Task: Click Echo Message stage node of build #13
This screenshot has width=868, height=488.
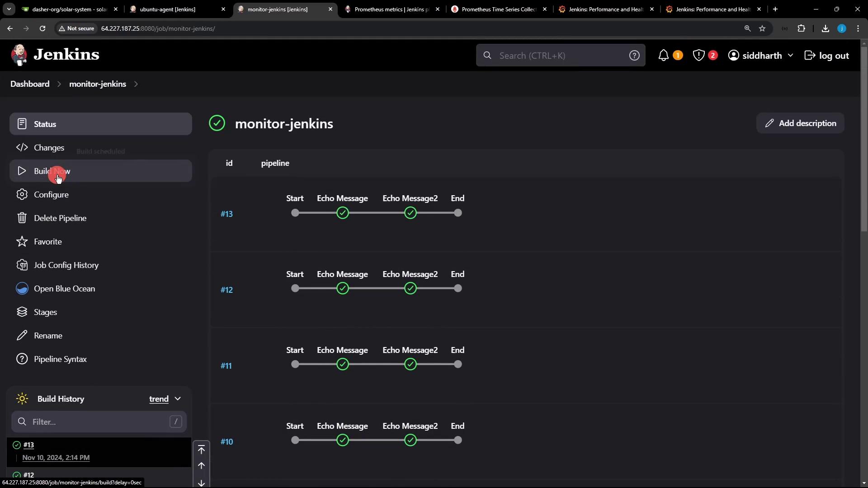Action: coord(343,213)
